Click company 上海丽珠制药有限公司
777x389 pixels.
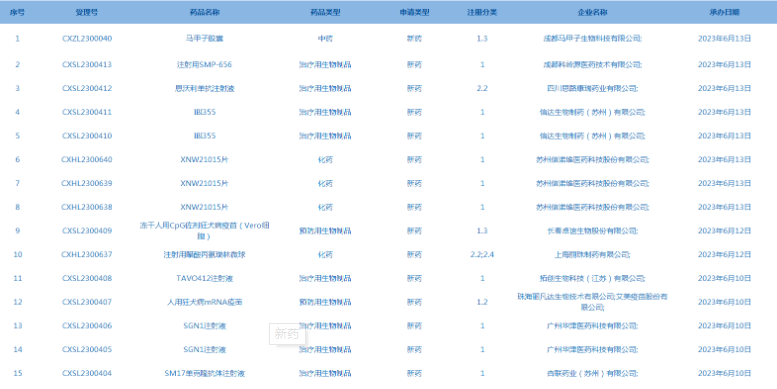593,255
